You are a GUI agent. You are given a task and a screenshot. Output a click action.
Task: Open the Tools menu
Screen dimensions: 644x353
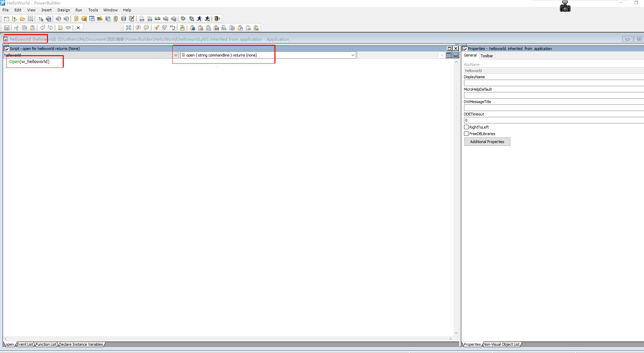[93, 10]
